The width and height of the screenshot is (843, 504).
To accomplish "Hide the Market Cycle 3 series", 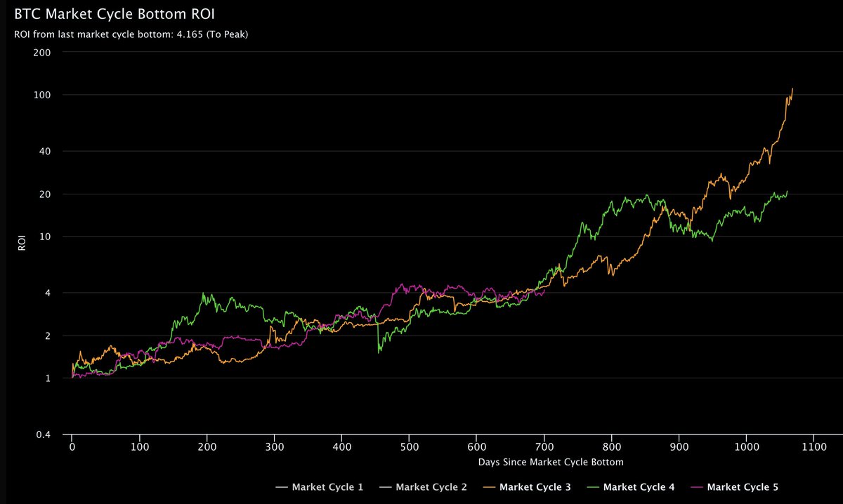I will click(537, 486).
